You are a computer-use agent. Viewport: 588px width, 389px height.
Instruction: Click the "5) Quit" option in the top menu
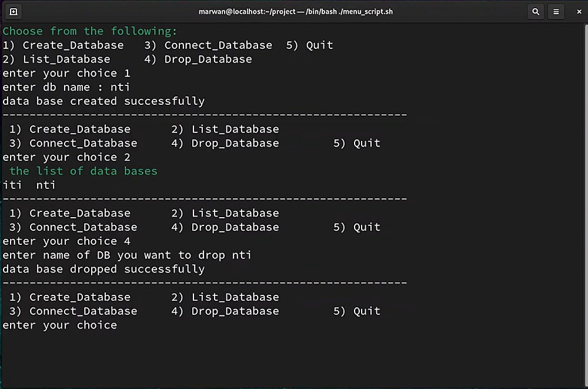[x=310, y=45]
